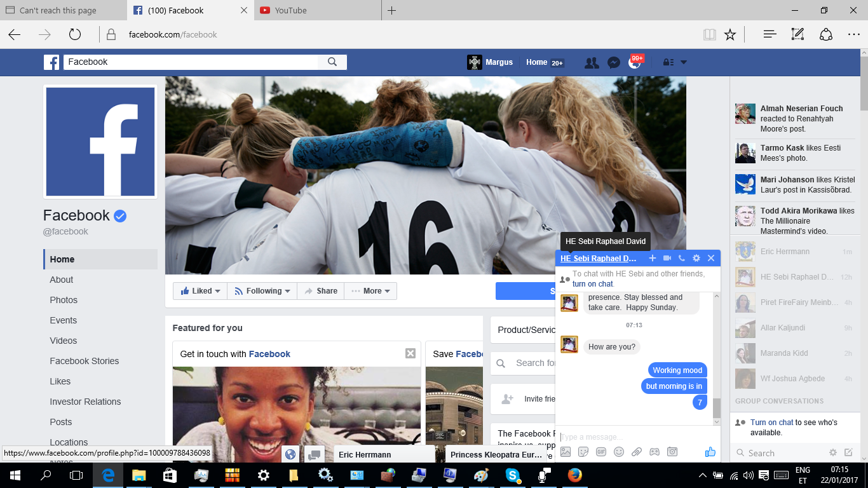
Task: Attach a photo in chat window
Action: point(566,452)
